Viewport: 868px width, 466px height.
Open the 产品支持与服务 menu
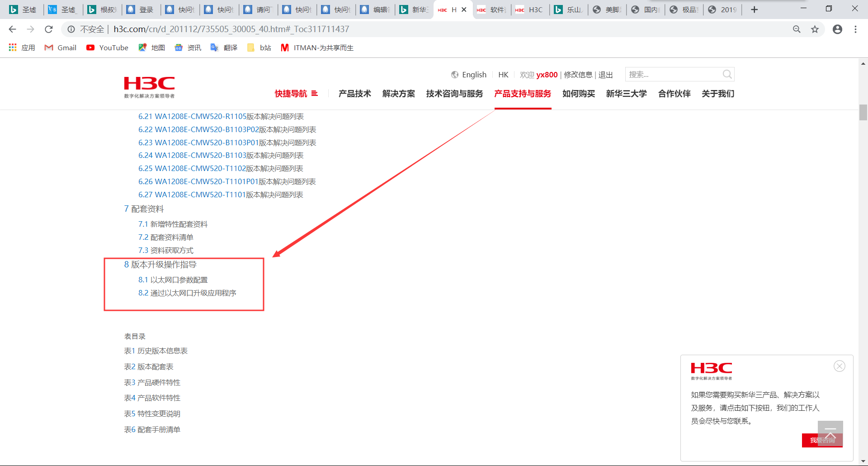(x=523, y=94)
